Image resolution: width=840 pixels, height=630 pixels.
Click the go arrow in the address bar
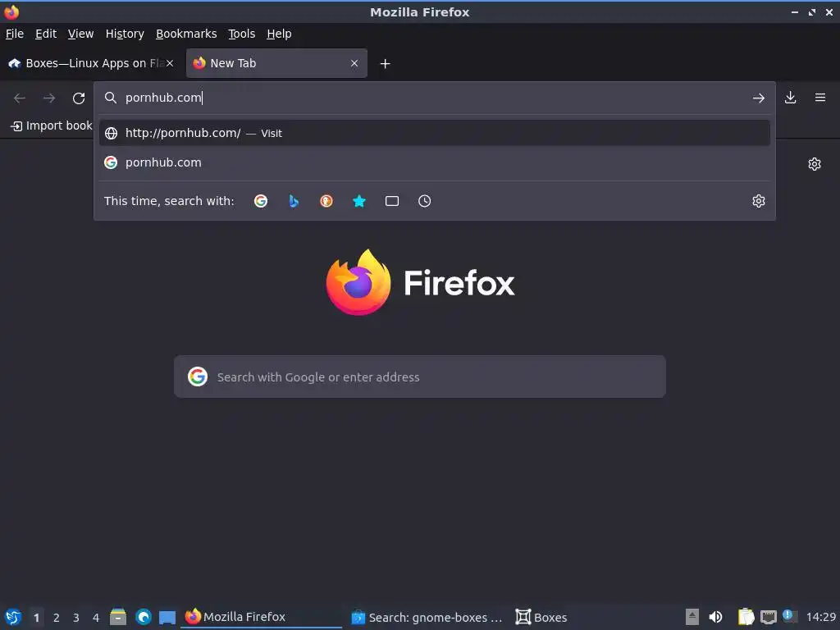758,98
